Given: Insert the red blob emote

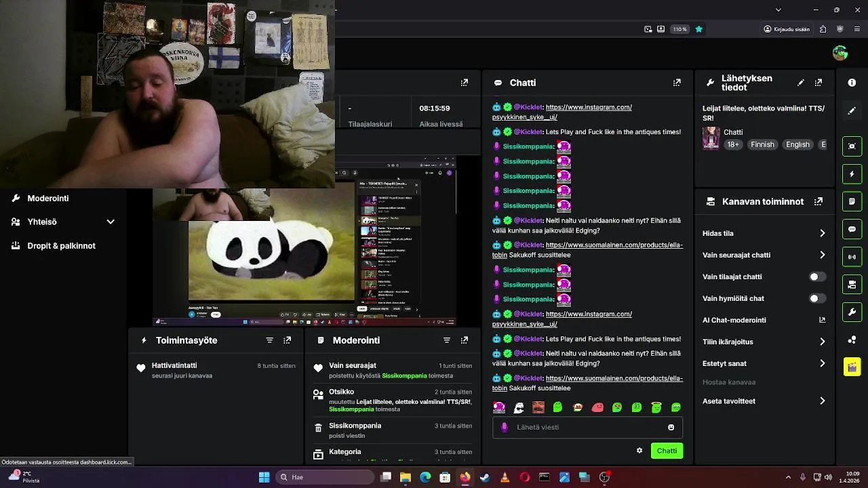Looking at the screenshot, I should click(x=597, y=407).
